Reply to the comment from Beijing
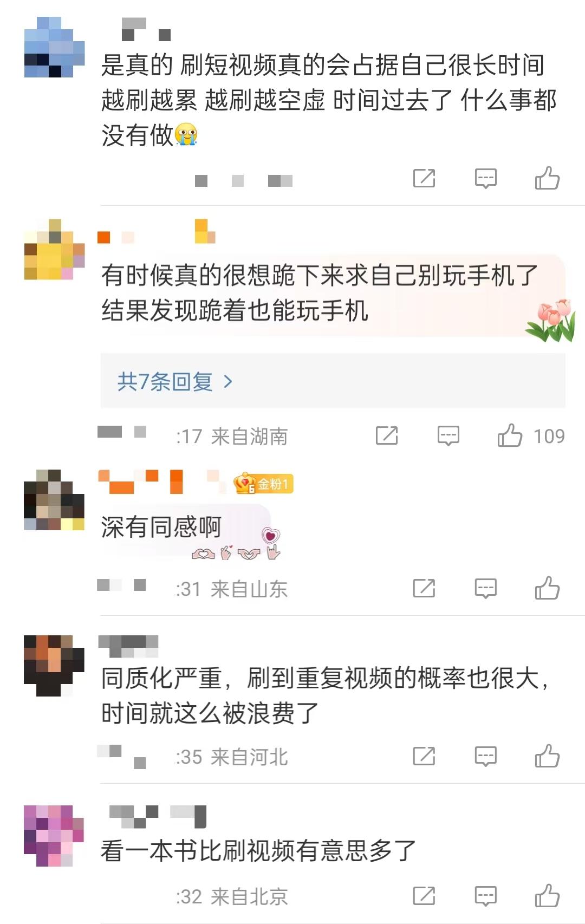The width and height of the screenshot is (585, 924). (485, 896)
